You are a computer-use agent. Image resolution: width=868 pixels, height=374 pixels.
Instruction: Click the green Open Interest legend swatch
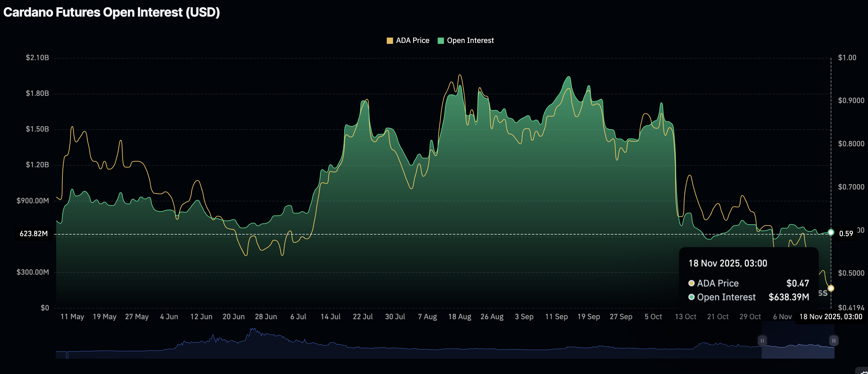(x=440, y=41)
